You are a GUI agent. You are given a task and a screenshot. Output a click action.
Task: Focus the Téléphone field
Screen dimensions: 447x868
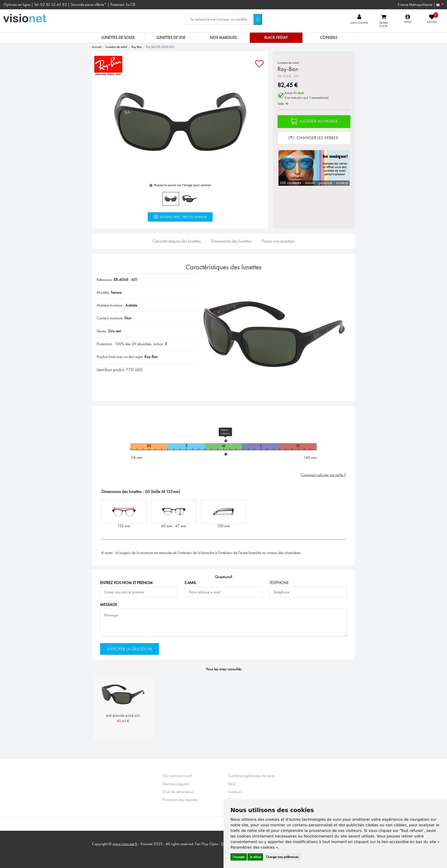[308, 592]
